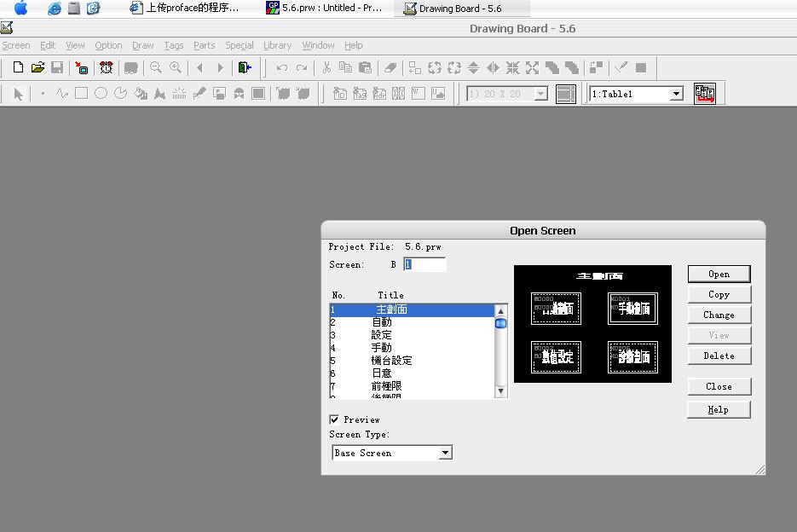Click the alarm clock toolbar icon
Viewport: 797px width, 532px height.
click(x=107, y=67)
